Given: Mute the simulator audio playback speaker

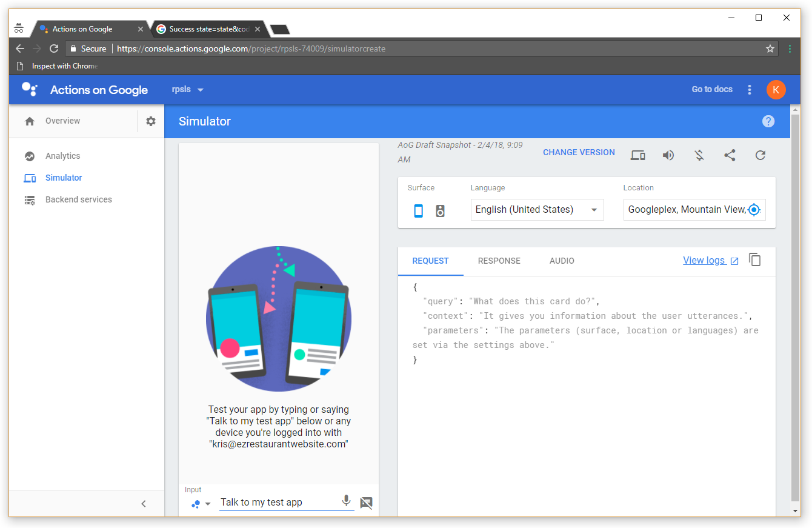Looking at the screenshot, I should point(668,155).
